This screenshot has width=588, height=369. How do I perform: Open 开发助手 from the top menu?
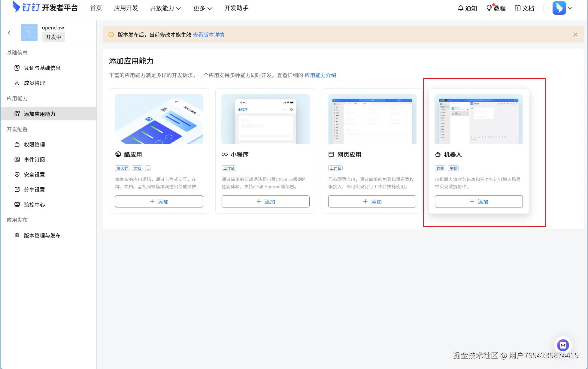click(x=236, y=8)
